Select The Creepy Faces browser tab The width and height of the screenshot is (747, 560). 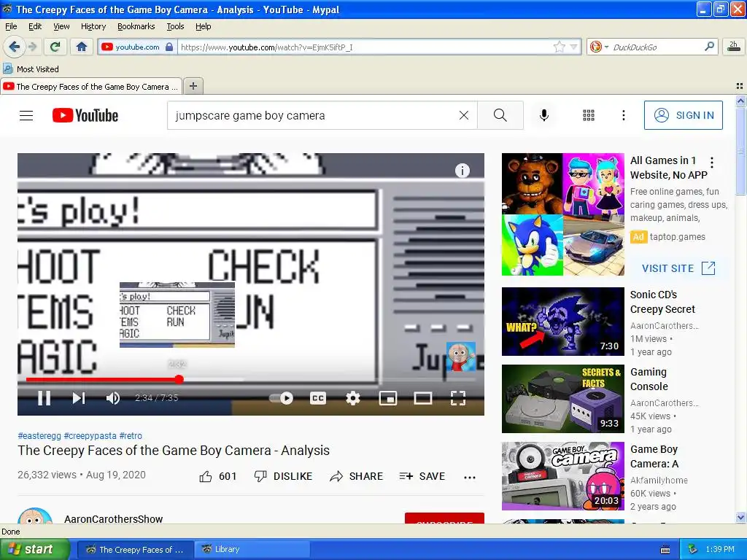click(x=91, y=86)
